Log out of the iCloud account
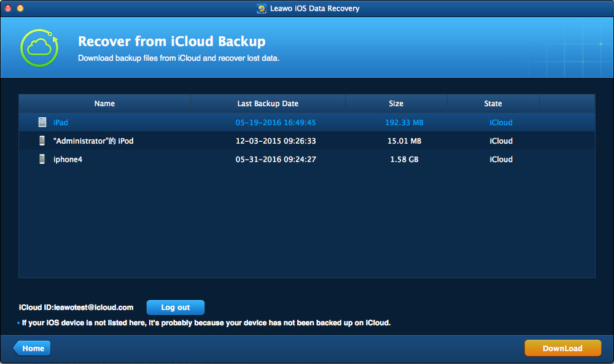The width and height of the screenshot is (614, 364). [175, 307]
